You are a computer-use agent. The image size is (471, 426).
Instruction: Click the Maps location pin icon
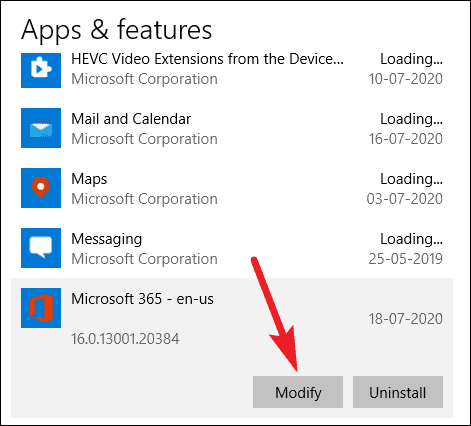pyautogui.click(x=41, y=188)
